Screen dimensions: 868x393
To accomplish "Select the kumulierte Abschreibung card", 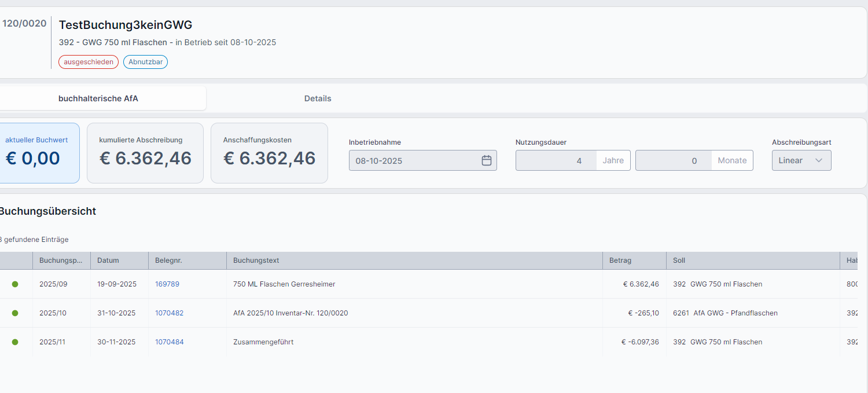I will click(x=145, y=153).
